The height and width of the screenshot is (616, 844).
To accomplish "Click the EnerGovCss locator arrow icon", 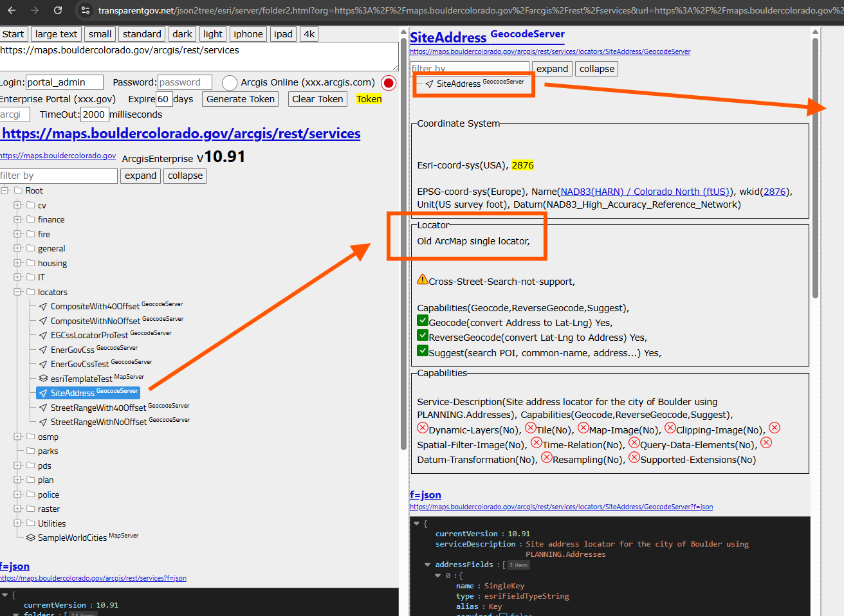I will [43, 350].
